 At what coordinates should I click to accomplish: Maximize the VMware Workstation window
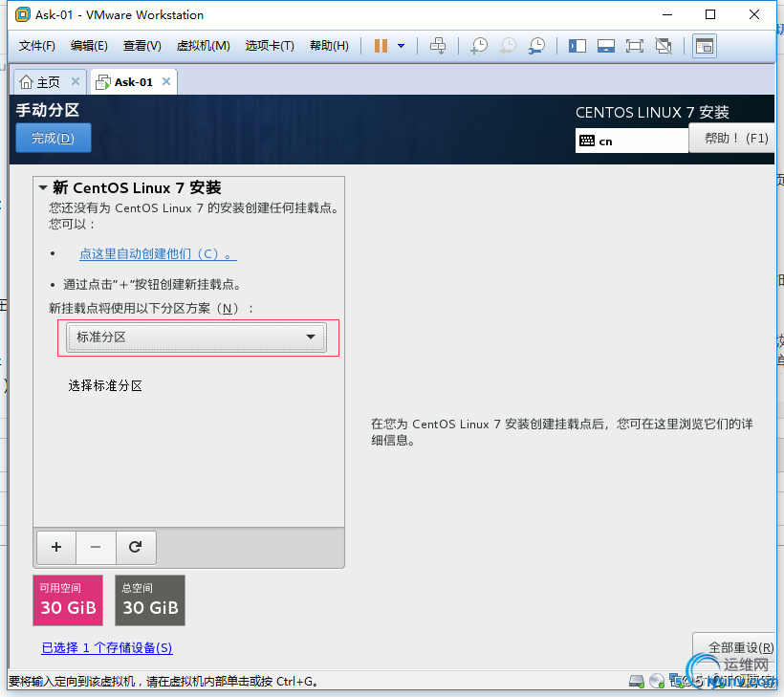tap(710, 14)
